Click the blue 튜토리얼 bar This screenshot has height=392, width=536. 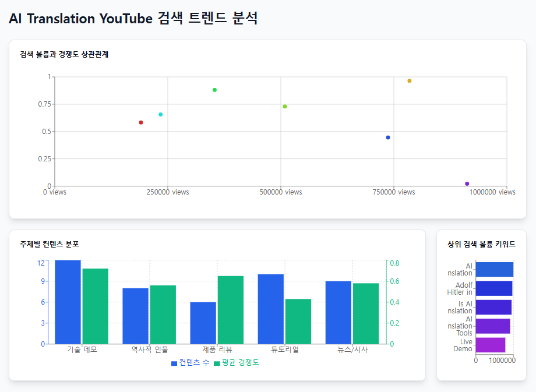point(271,309)
